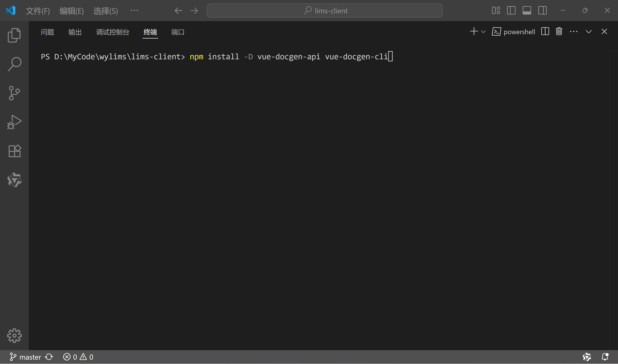This screenshot has width=618, height=364.
Task: Open Run and Debug panel
Action: point(14,122)
